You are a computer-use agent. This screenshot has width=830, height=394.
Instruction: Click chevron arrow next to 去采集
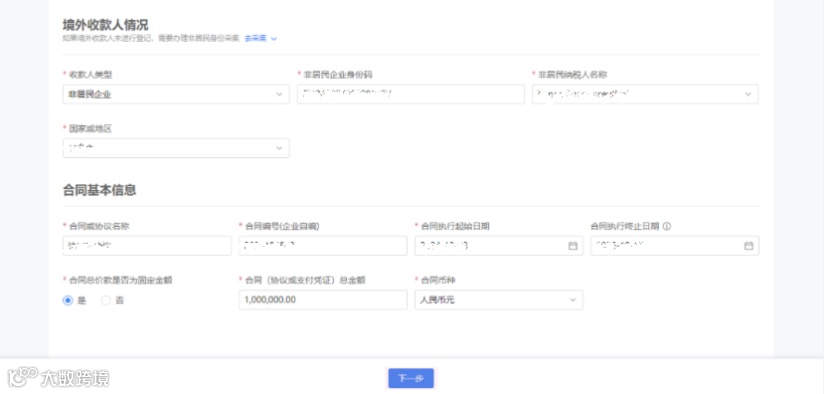(274, 39)
